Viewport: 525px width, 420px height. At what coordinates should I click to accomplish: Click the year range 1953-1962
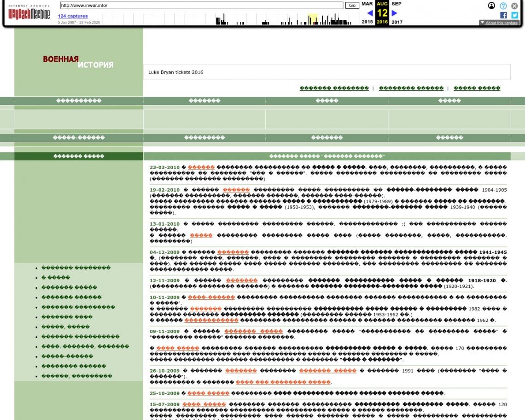click(386, 315)
